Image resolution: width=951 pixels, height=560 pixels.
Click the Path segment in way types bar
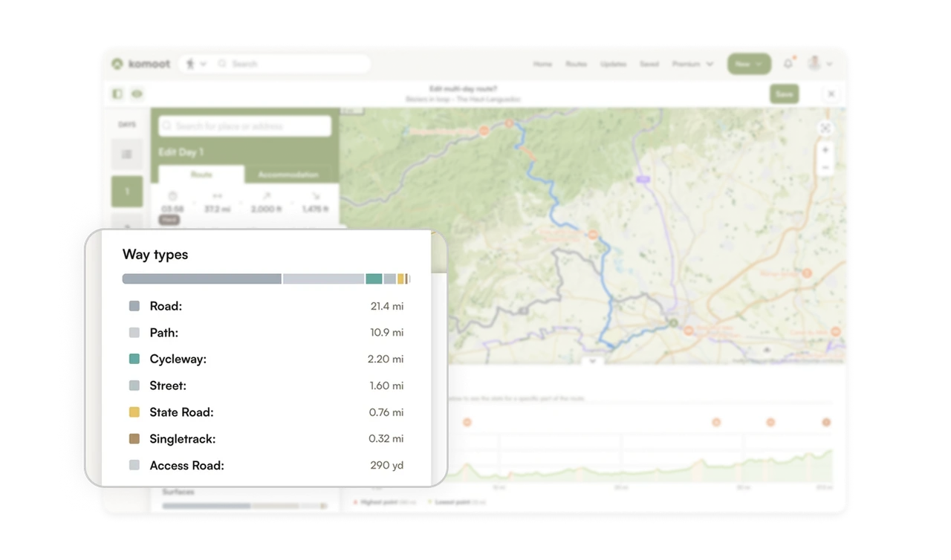click(323, 279)
